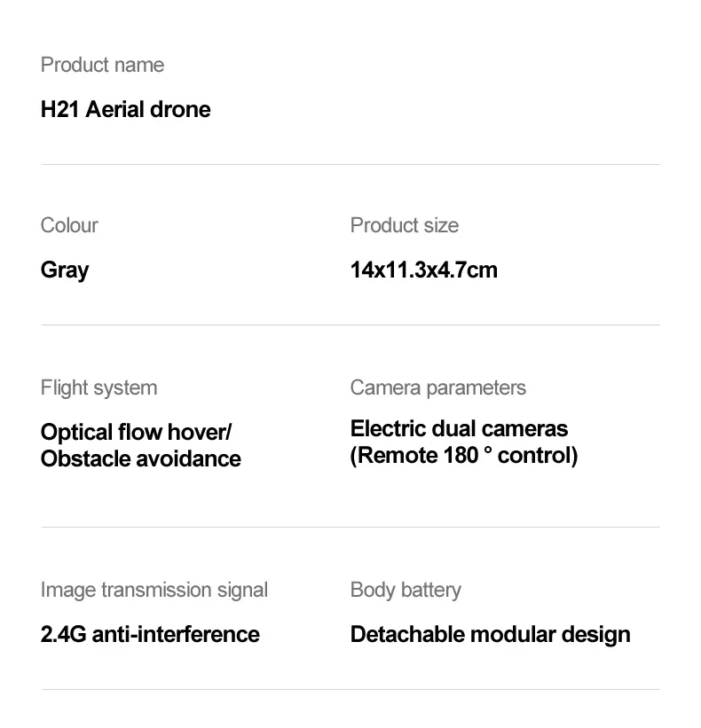Click the divider below the Colour row

point(350,325)
